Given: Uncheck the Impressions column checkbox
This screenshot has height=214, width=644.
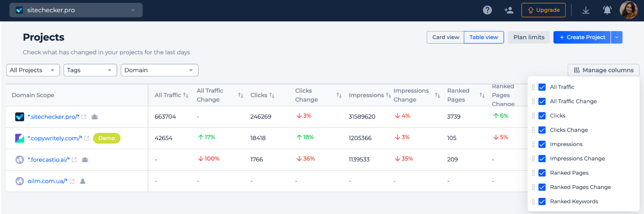Looking at the screenshot, I should [x=542, y=144].
